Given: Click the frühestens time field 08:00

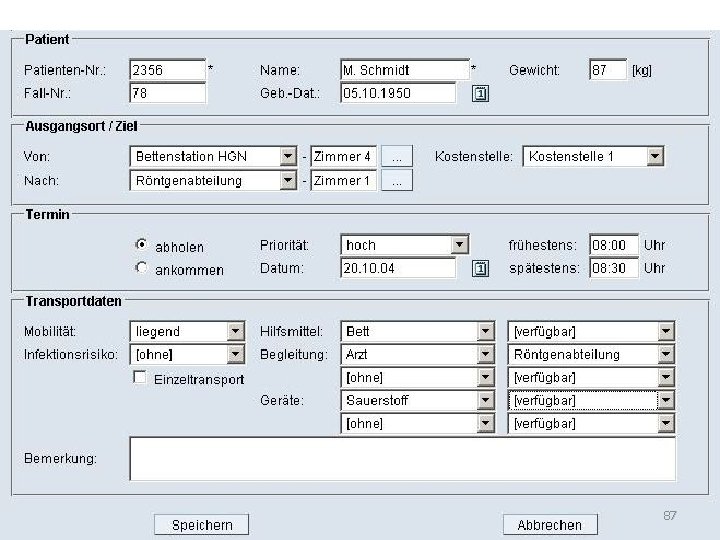Looking at the screenshot, I should 613,245.
